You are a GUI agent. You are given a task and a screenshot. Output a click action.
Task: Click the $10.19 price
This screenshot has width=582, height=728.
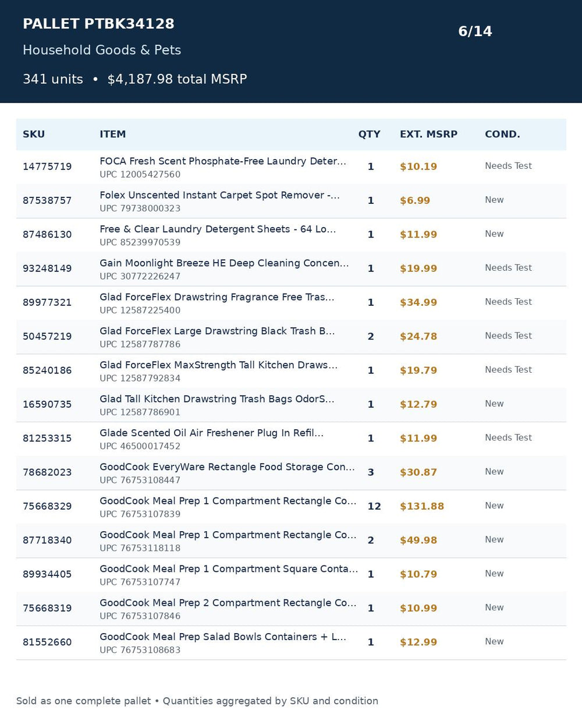tap(418, 167)
